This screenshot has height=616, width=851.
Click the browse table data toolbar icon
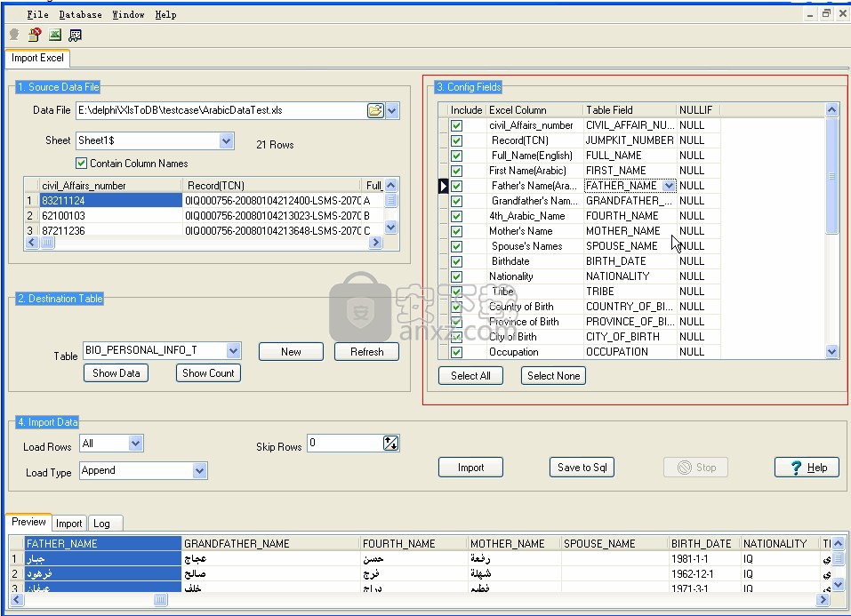75,36
